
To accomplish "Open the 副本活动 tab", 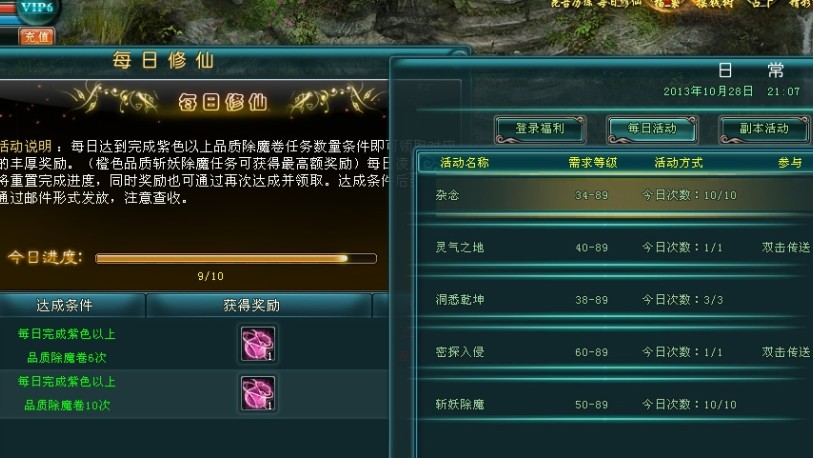I will click(x=764, y=129).
